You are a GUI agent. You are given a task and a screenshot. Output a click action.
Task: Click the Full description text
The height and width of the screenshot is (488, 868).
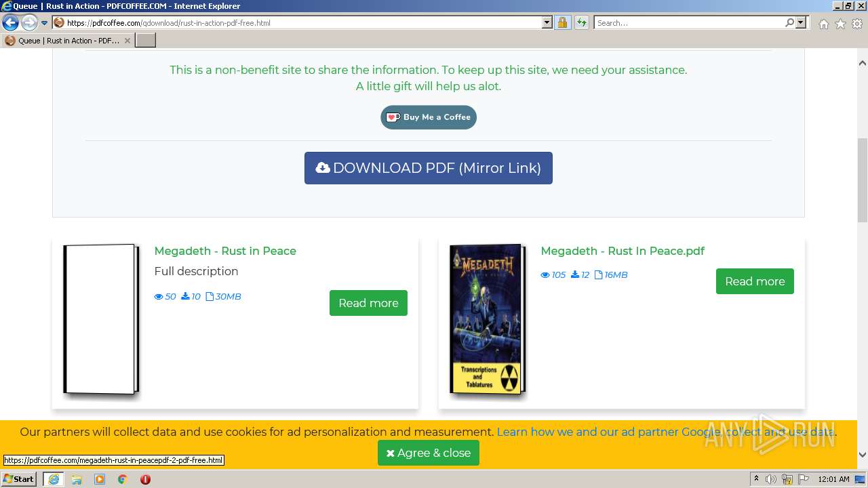point(196,271)
